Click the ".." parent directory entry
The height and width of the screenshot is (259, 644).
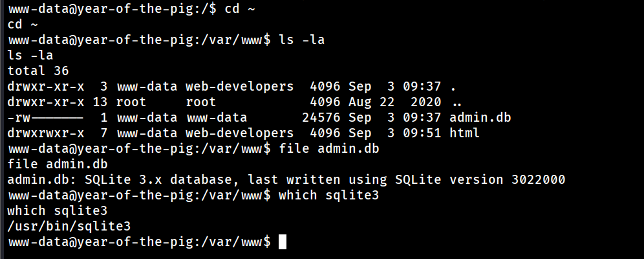click(456, 102)
